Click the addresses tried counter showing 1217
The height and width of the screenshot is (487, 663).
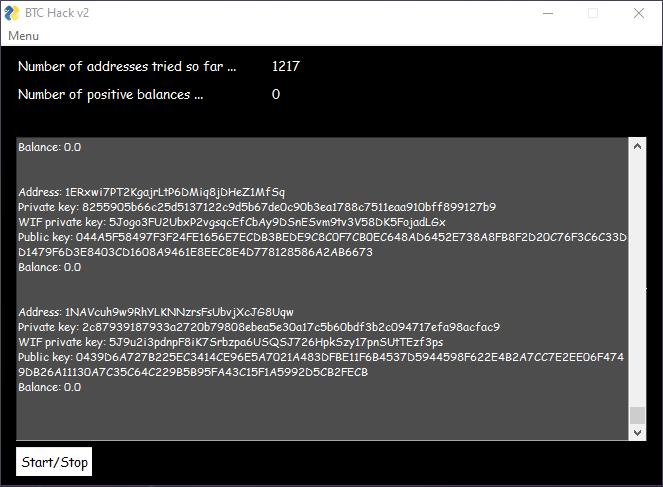pos(286,67)
